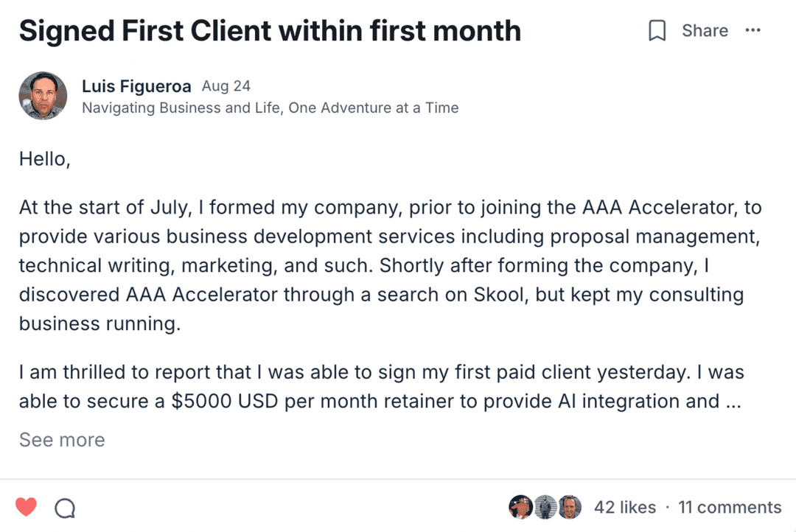Expand the post with See more
Viewport: 796px width, 532px height.
62,440
